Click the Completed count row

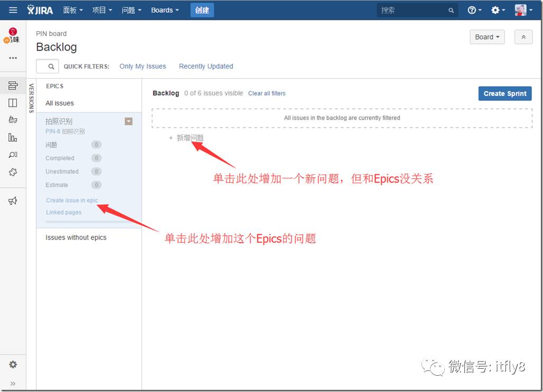[73, 158]
